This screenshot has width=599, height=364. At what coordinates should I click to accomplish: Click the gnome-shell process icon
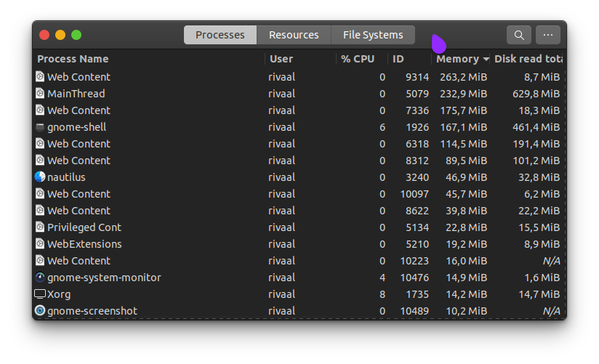coord(40,127)
